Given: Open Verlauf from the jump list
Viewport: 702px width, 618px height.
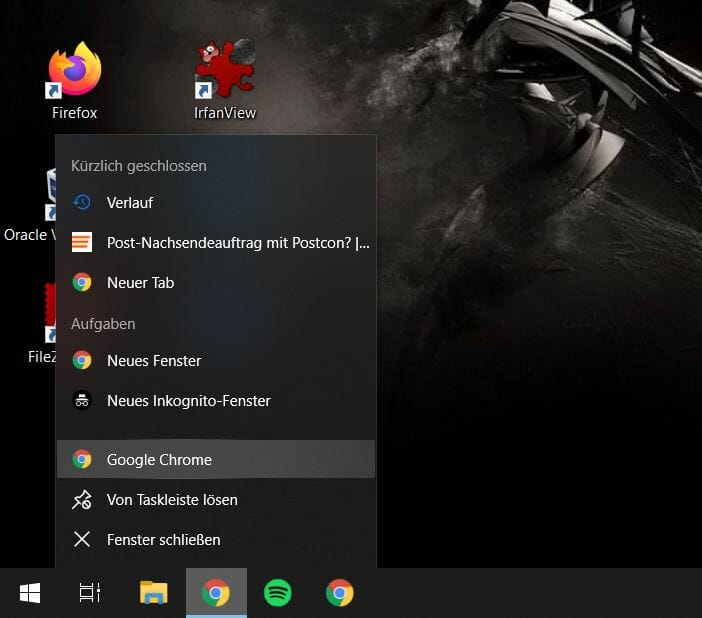Looking at the screenshot, I should [216, 202].
